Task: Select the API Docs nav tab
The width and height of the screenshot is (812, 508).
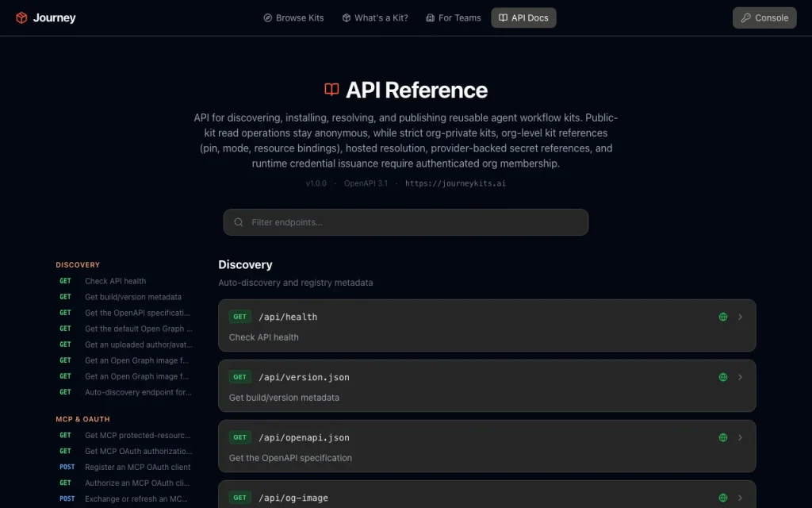Action: tap(523, 17)
